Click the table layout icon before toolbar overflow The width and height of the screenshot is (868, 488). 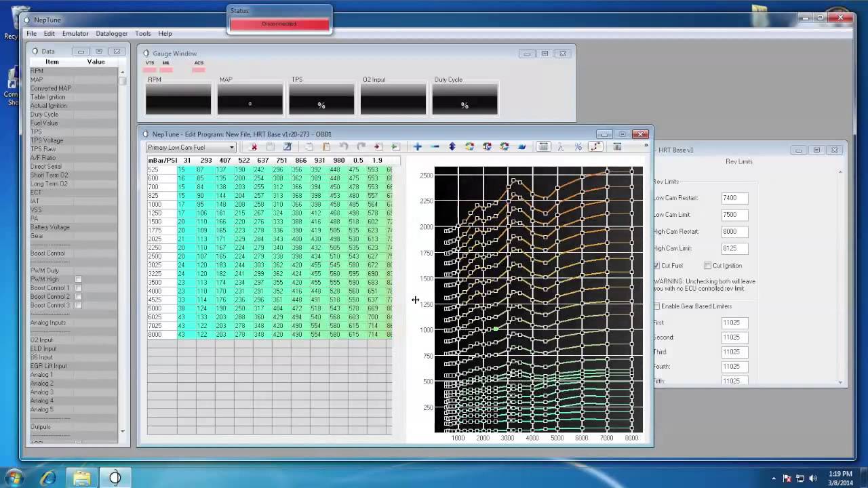point(617,146)
